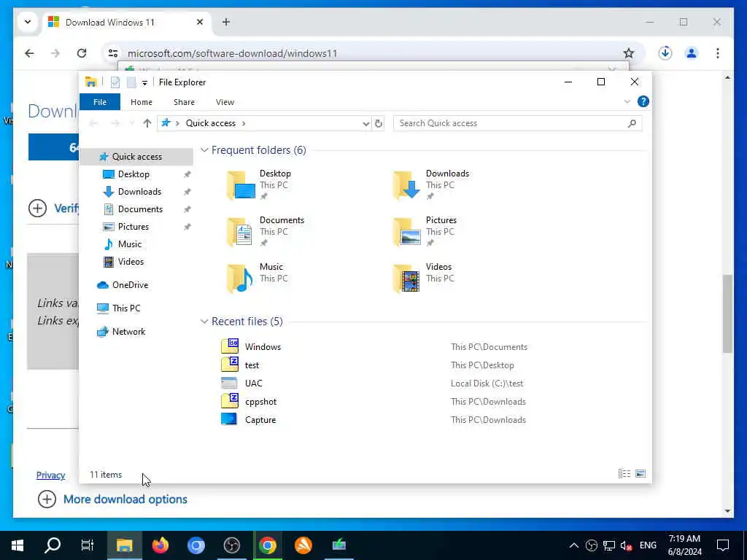
Task: Click the Up one level arrow
Action: tap(147, 123)
